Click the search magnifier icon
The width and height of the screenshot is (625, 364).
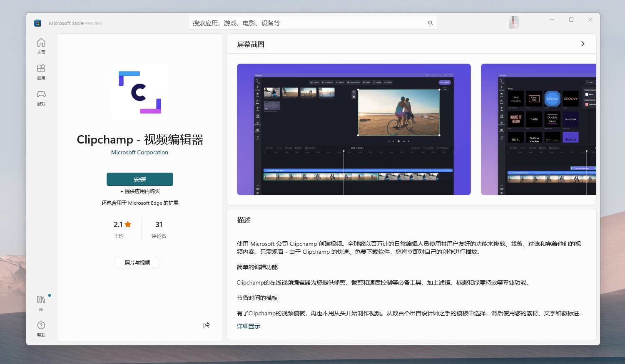click(x=431, y=23)
